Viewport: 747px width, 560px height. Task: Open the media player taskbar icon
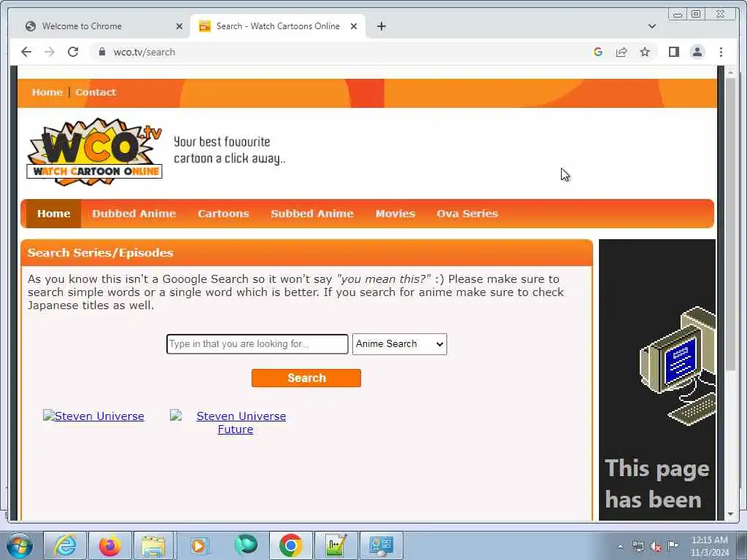[199, 545]
